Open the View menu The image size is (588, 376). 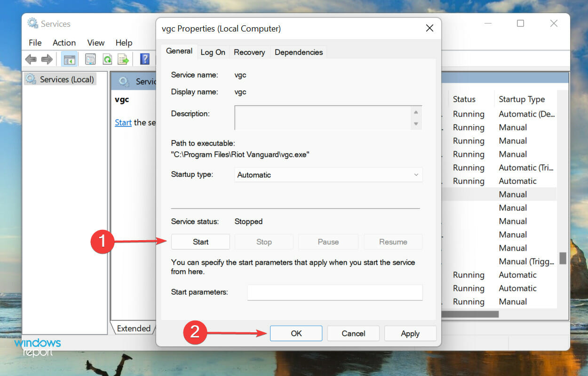[95, 43]
